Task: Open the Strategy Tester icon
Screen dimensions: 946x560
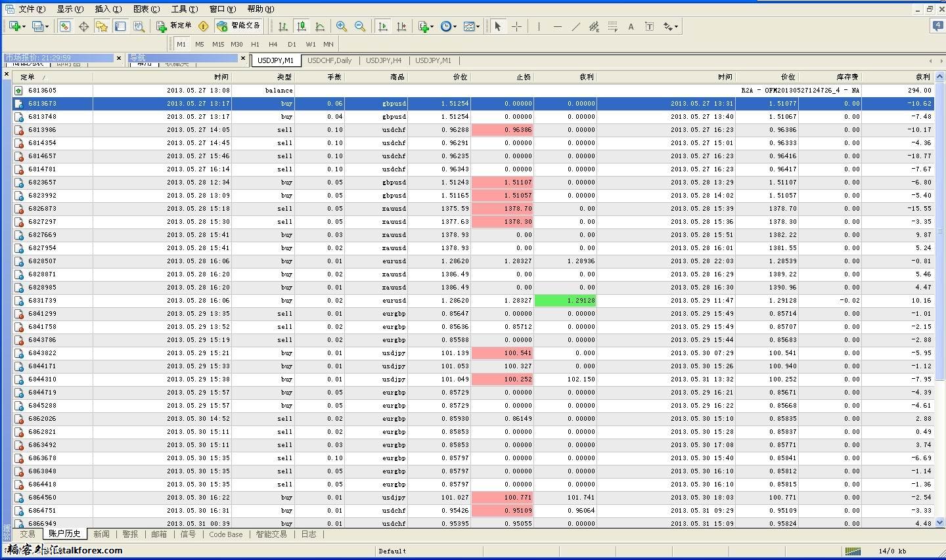Action: click(139, 26)
